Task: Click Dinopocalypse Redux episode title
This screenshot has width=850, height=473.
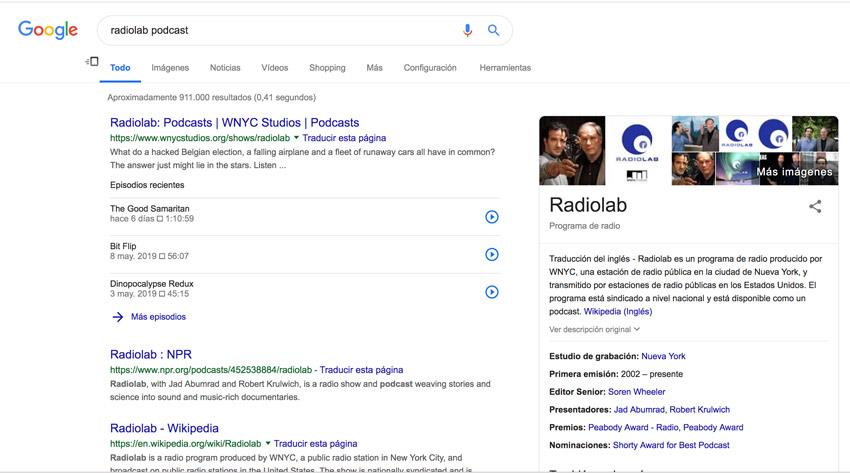Action: click(x=152, y=283)
